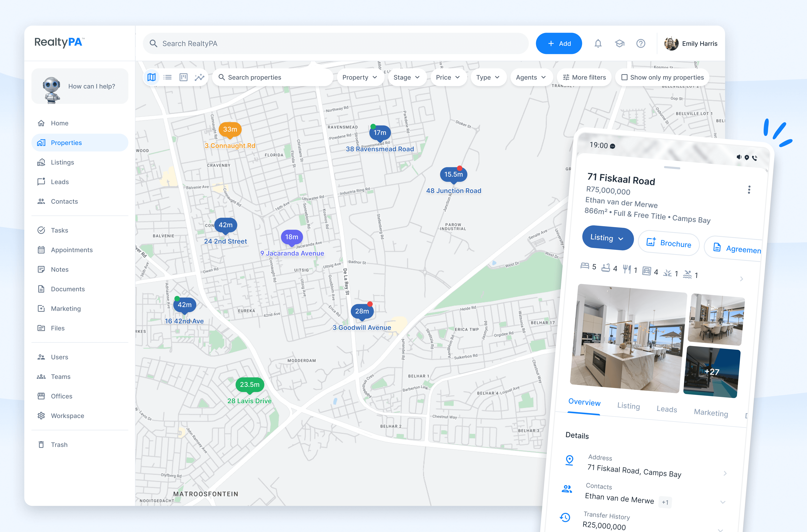Open Workspace settings in sidebar
The height and width of the screenshot is (532, 807).
click(x=80, y=416)
